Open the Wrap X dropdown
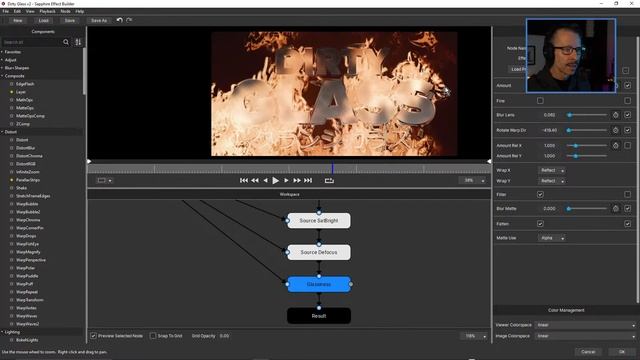Viewport: 640px width, 360px height. pyautogui.click(x=552, y=170)
